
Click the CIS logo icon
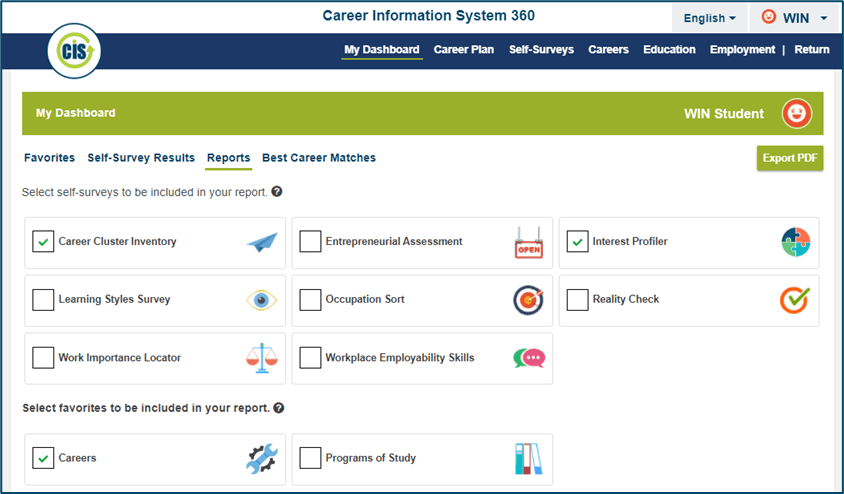click(x=74, y=51)
